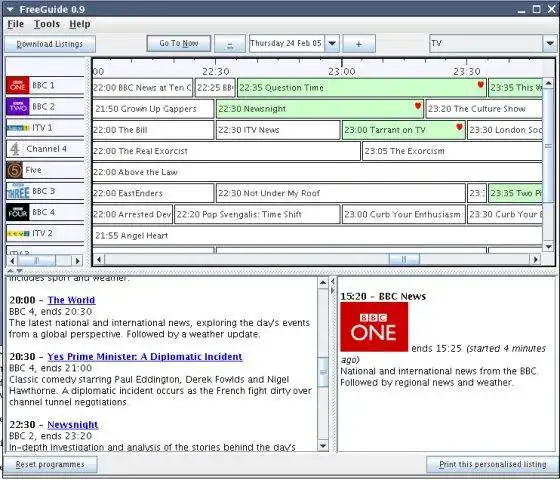Open the window menu triangle in title bar
The width and height of the screenshot is (560, 480).
click(10, 10)
